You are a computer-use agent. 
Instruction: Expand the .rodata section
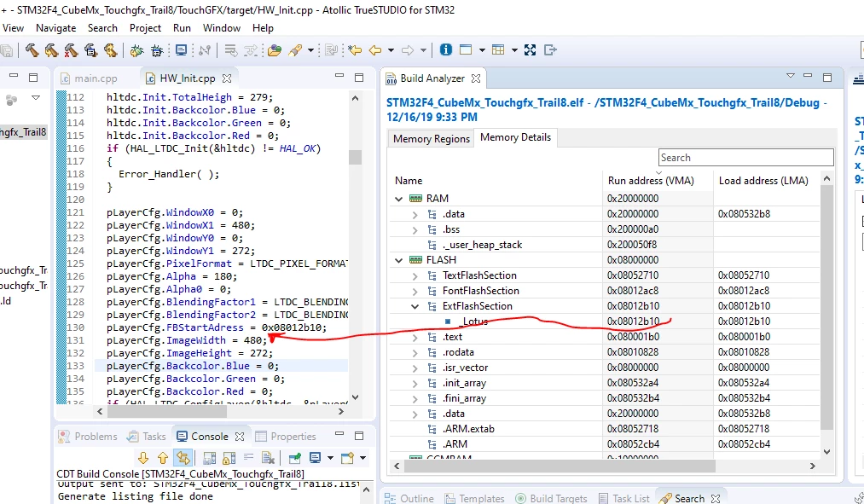[415, 352]
